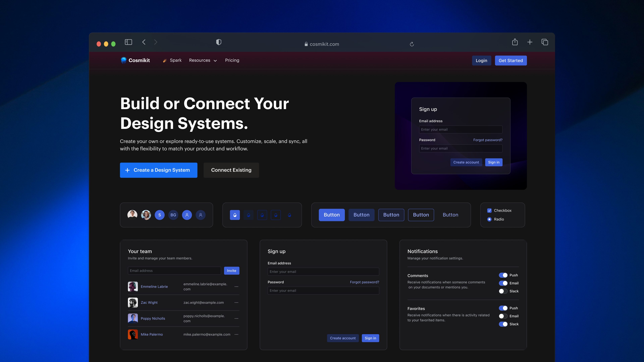Click the privacy shield icon
Screen dimensions: 644x362
219,42
